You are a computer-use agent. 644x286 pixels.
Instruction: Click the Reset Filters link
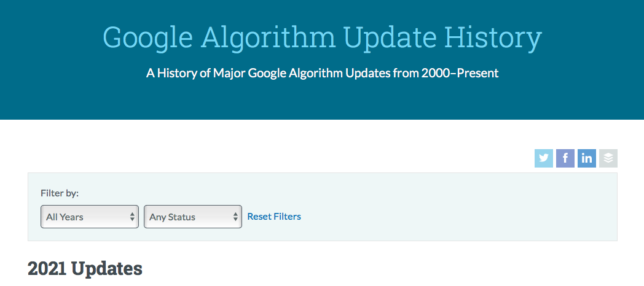274,216
